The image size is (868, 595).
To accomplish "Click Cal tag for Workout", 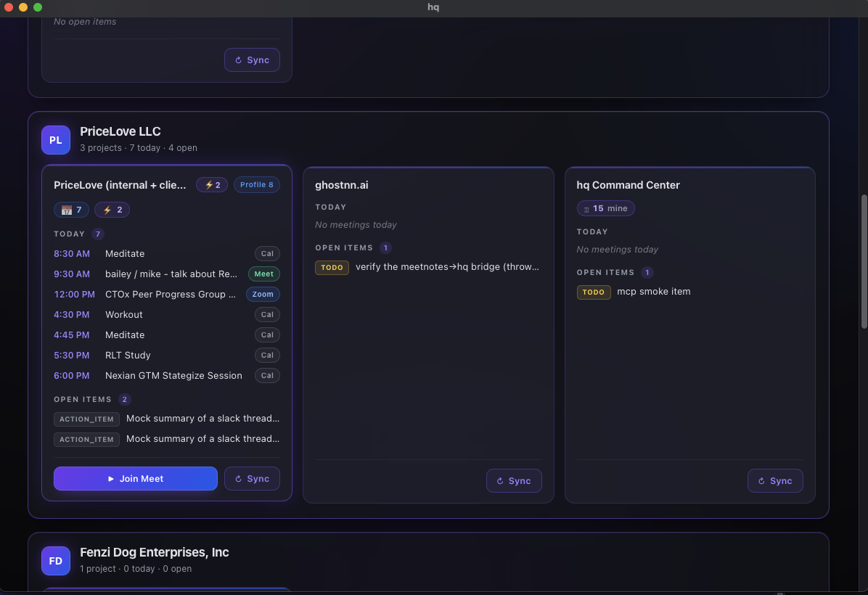I will (267, 314).
